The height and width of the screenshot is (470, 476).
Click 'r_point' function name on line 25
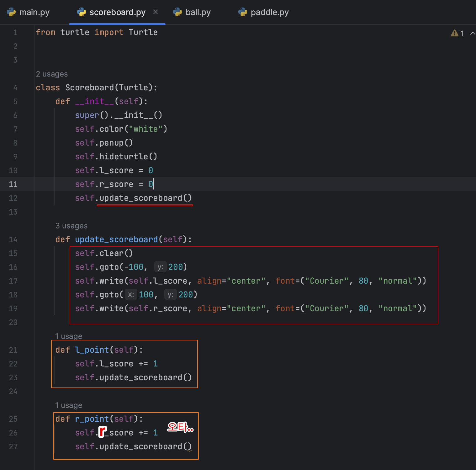[x=92, y=419]
